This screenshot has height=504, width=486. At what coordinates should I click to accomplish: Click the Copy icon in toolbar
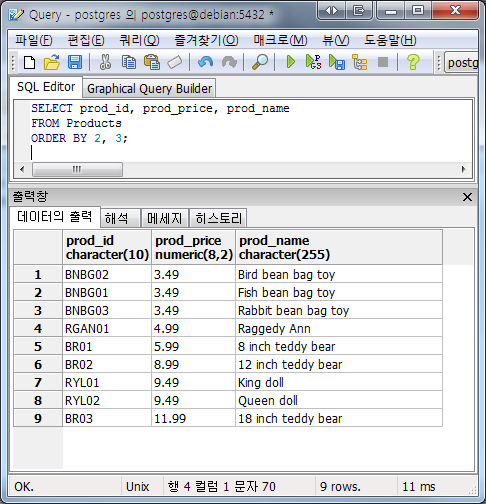click(129, 62)
